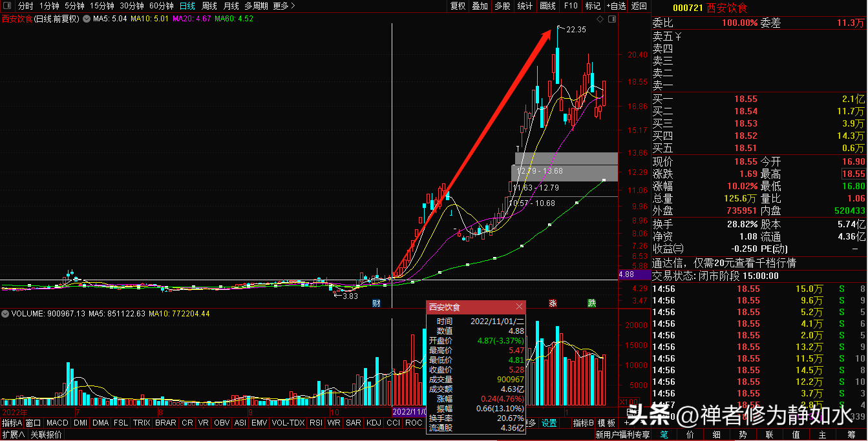
Task: Click the stock code 000721 西安饮食 header
Action: coord(711,8)
